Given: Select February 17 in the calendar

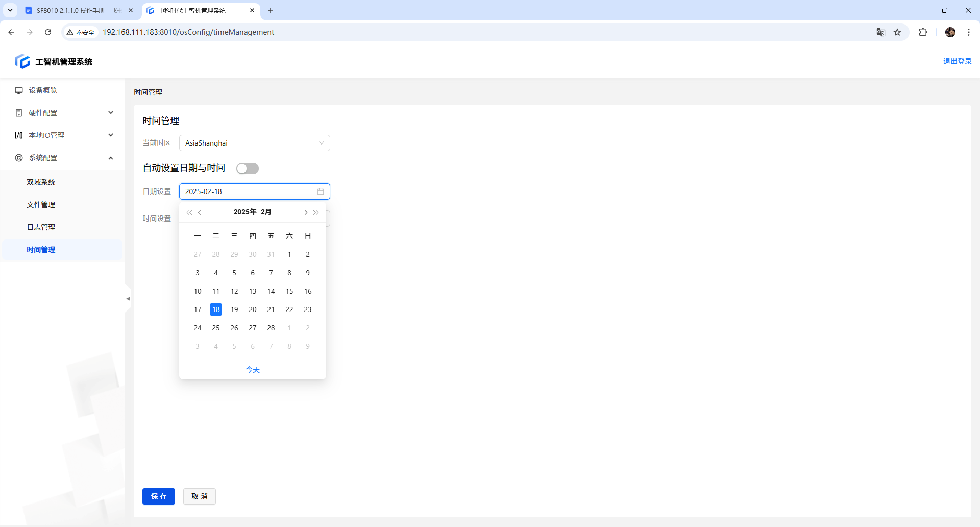Looking at the screenshot, I should point(198,309).
